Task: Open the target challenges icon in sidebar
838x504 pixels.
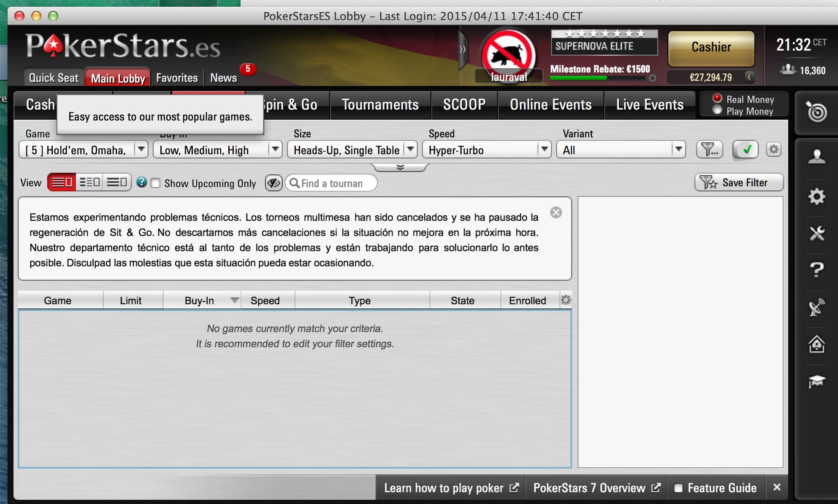Action: (816, 111)
